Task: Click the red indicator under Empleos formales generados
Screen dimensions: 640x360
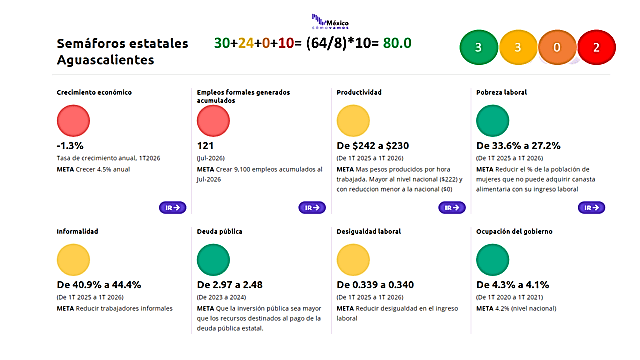Action: [213, 121]
